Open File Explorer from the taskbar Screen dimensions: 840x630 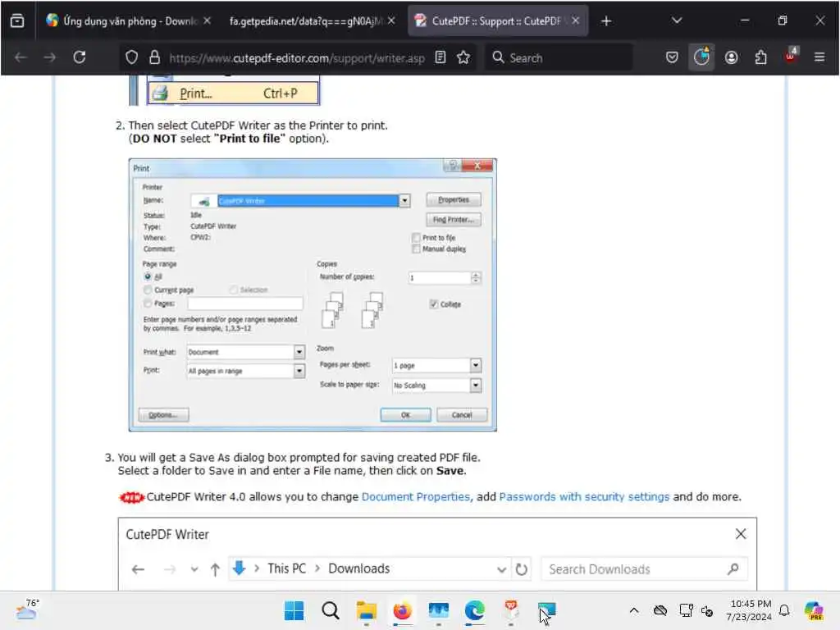(367, 610)
